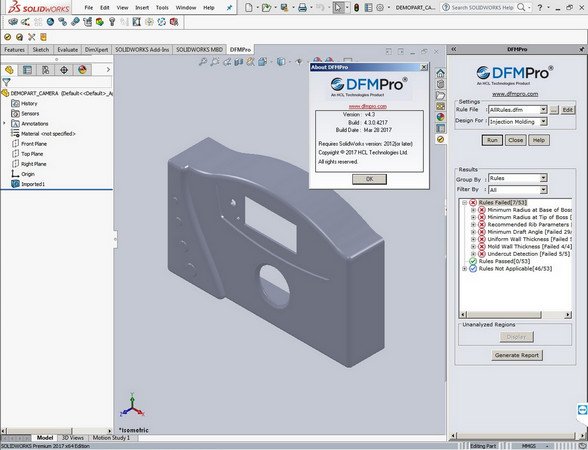Collapse the Rules Failed tree node
This screenshot has height=450, width=588.
point(465,202)
